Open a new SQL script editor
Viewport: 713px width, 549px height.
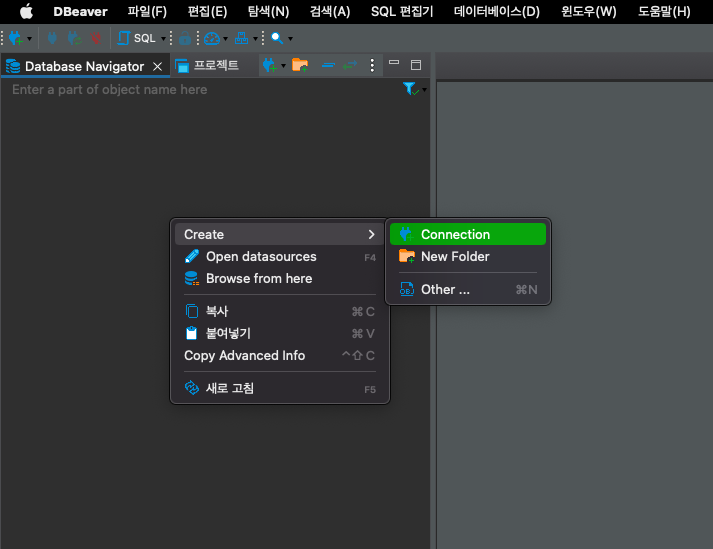pyautogui.click(x=136, y=38)
